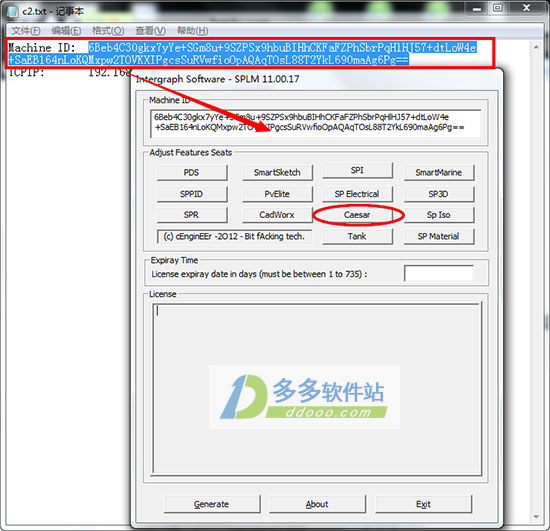550x531 pixels.
Task: Click the Exit button
Action: coord(423,504)
